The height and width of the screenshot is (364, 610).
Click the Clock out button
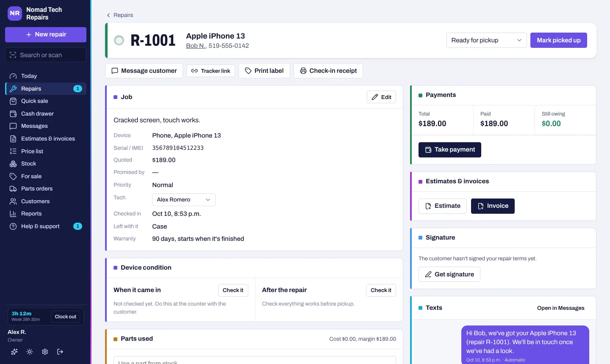66,317
